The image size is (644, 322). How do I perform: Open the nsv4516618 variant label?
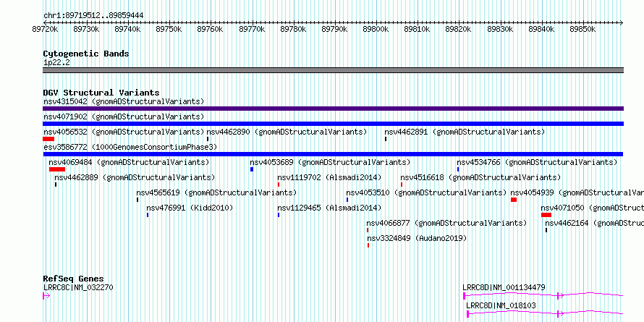click(x=480, y=177)
